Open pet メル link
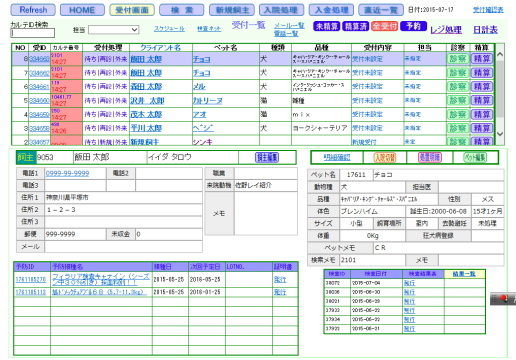 point(199,87)
